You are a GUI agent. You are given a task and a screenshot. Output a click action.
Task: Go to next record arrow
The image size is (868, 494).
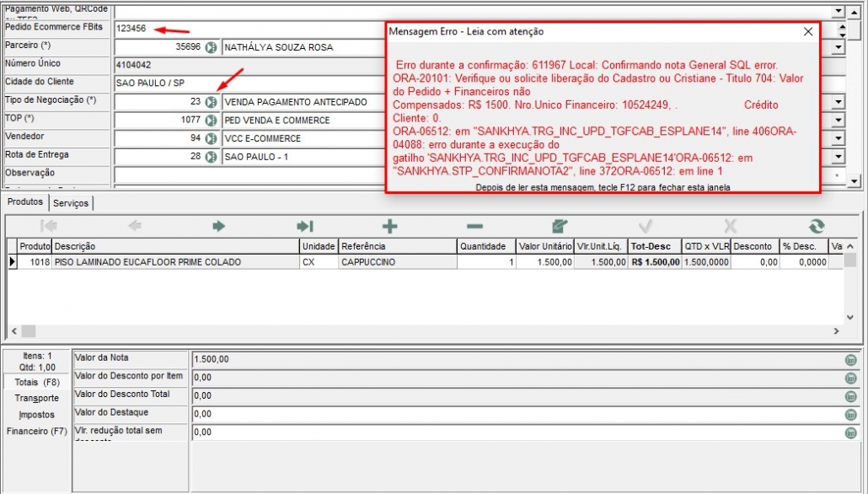[219, 226]
